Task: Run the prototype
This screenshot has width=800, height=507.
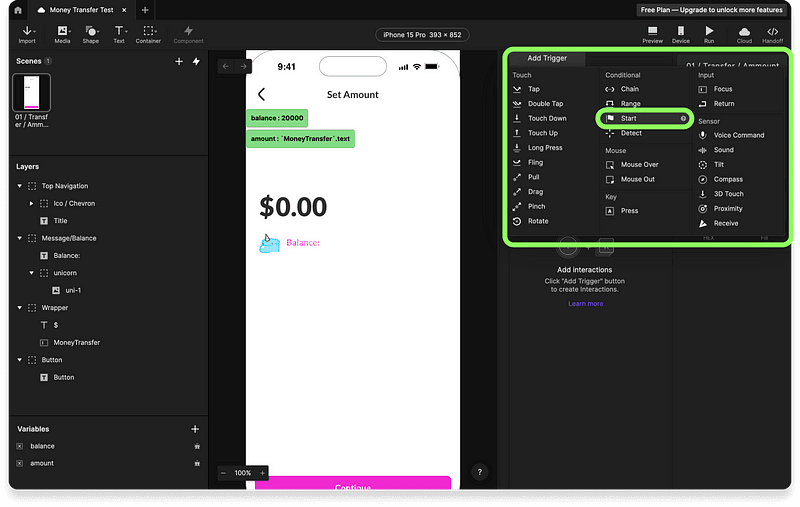Action: [709, 35]
